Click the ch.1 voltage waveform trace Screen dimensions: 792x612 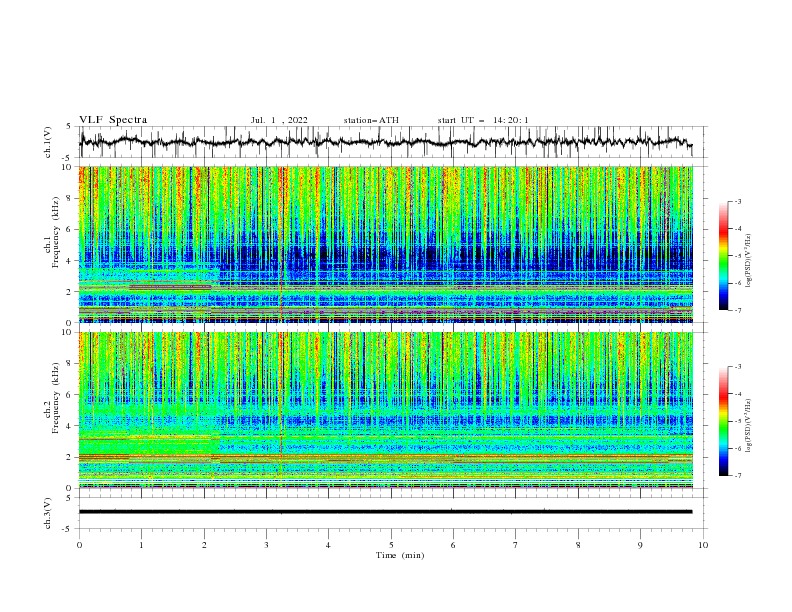pos(385,142)
